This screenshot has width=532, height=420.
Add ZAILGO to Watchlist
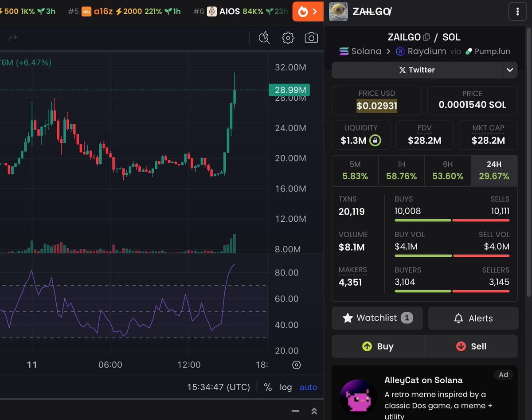[x=377, y=318]
